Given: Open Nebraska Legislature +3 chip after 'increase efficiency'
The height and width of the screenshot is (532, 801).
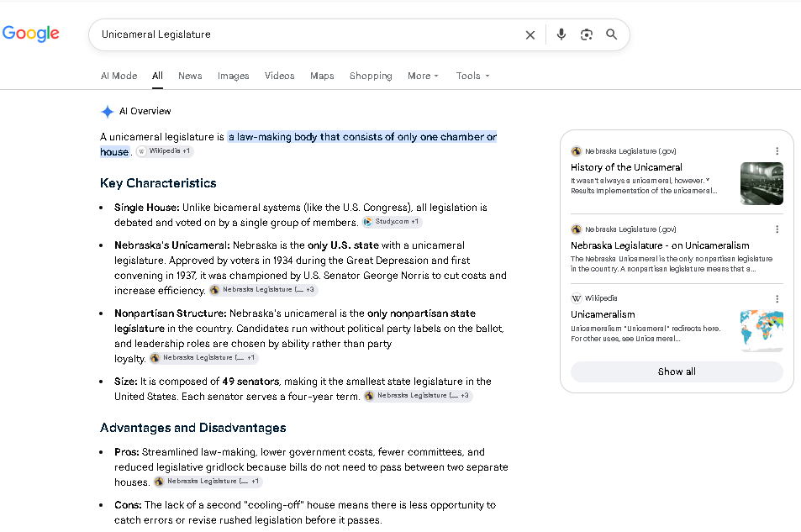Looking at the screenshot, I should click(264, 290).
